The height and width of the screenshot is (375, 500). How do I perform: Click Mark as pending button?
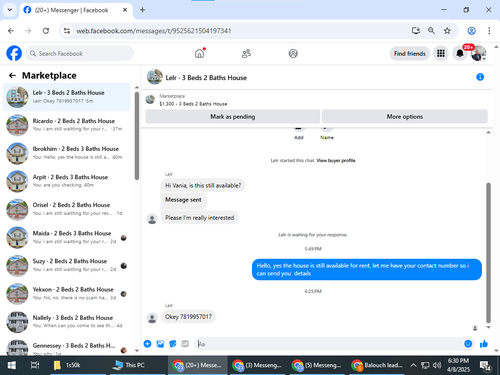click(233, 117)
